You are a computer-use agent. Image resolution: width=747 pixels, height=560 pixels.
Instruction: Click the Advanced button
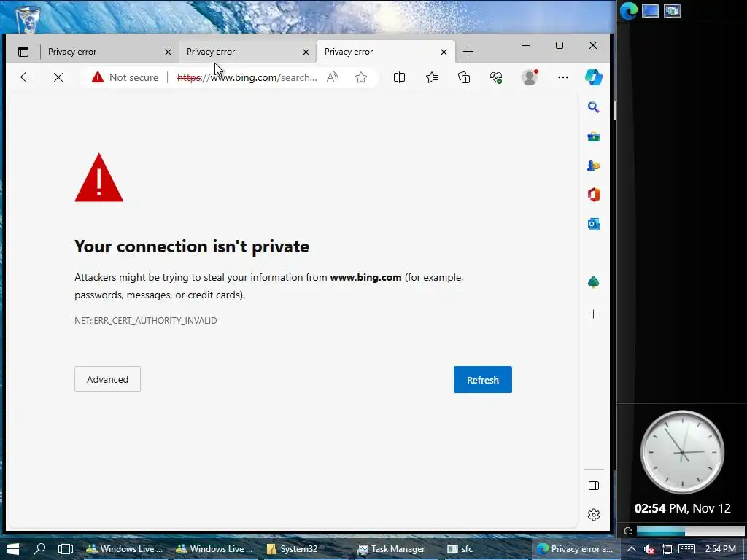click(107, 379)
